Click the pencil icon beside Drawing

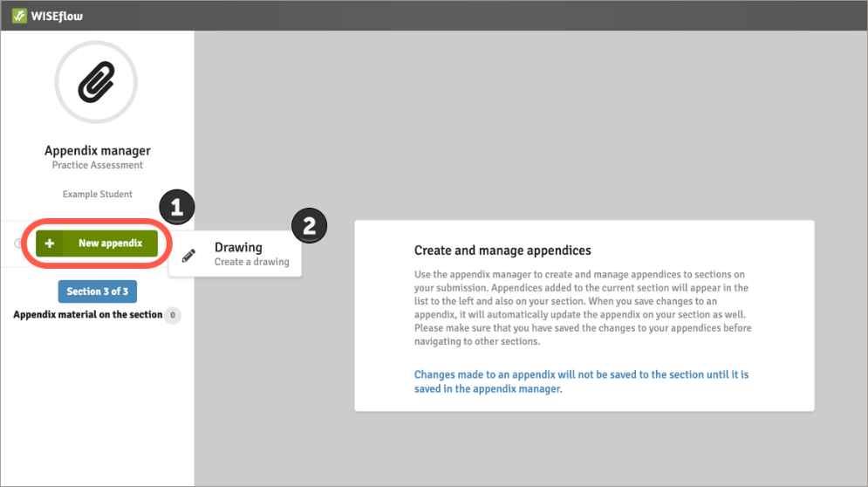point(188,255)
